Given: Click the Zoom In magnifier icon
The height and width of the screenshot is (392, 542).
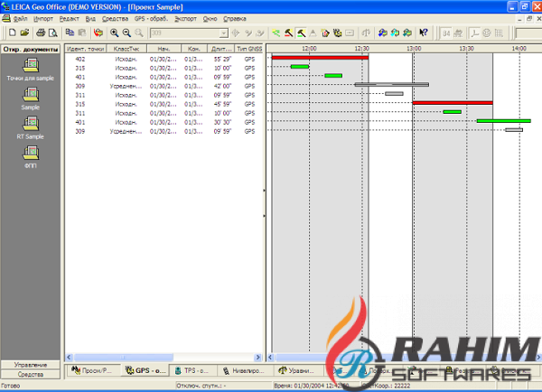Looking at the screenshot, I should coord(114,33).
